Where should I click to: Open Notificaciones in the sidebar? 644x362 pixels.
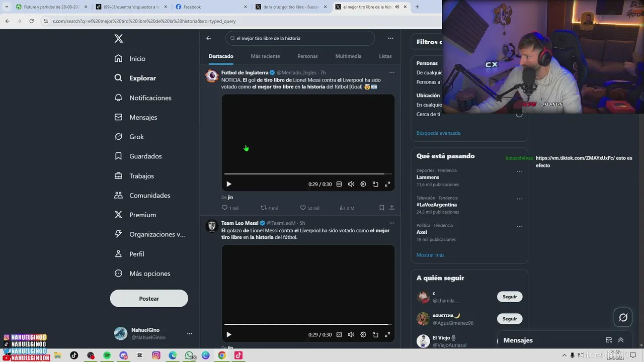click(143, 98)
